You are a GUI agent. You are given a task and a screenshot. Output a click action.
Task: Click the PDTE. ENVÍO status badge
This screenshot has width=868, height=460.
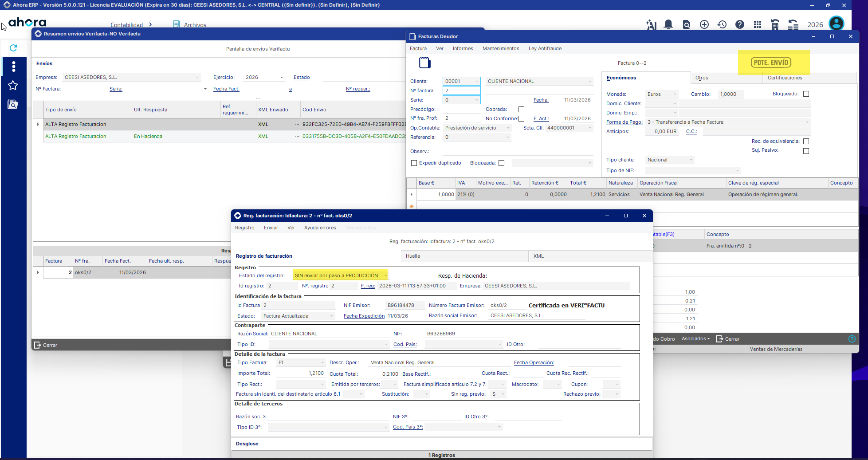point(772,63)
